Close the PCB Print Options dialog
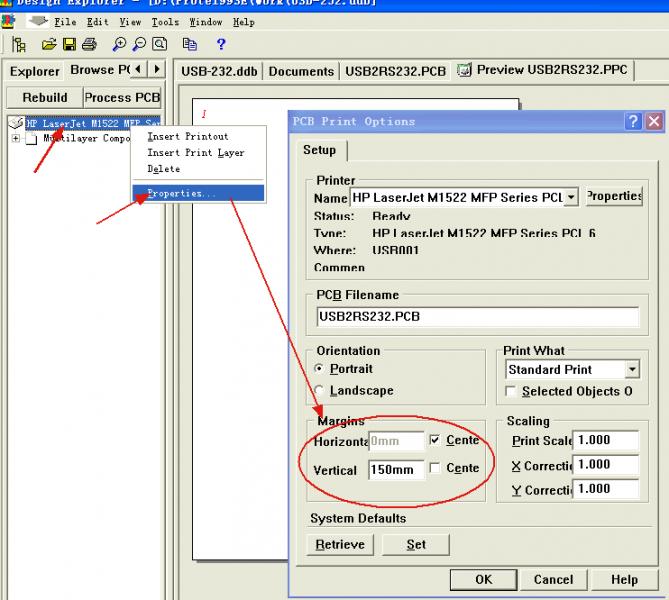 654,122
